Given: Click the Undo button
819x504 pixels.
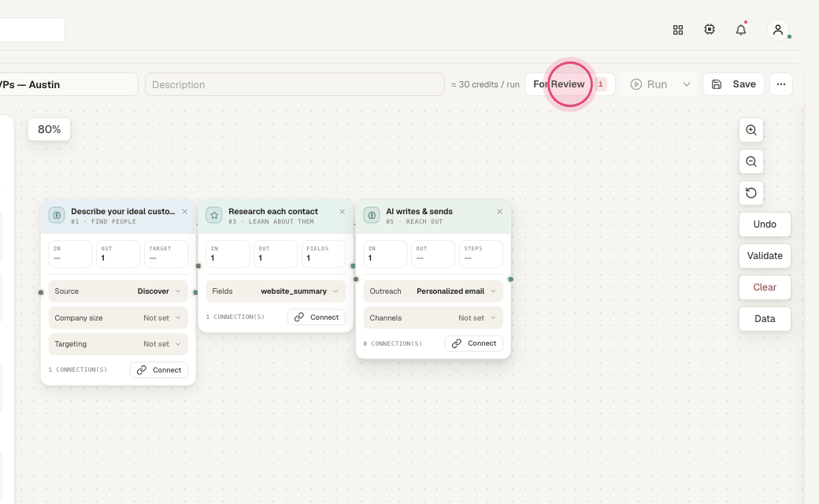Looking at the screenshot, I should pyautogui.click(x=765, y=224).
